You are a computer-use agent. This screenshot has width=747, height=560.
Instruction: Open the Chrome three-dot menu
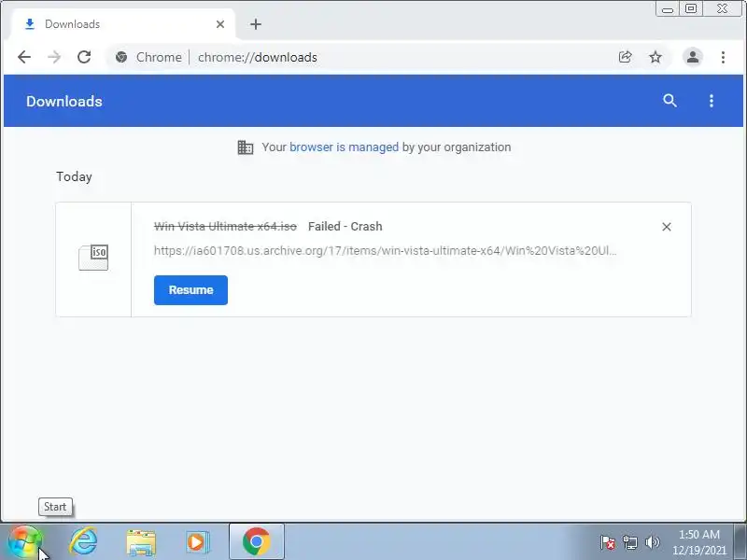[x=723, y=57]
